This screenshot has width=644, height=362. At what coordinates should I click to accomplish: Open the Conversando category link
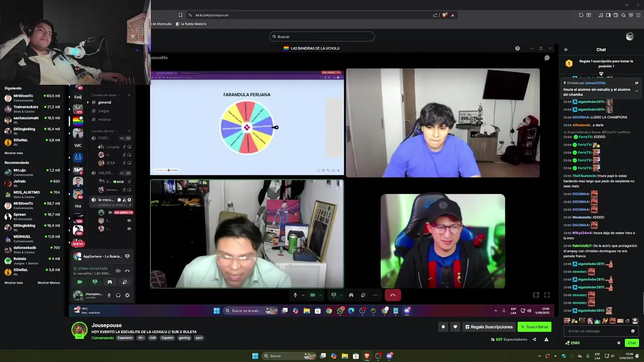(103, 338)
